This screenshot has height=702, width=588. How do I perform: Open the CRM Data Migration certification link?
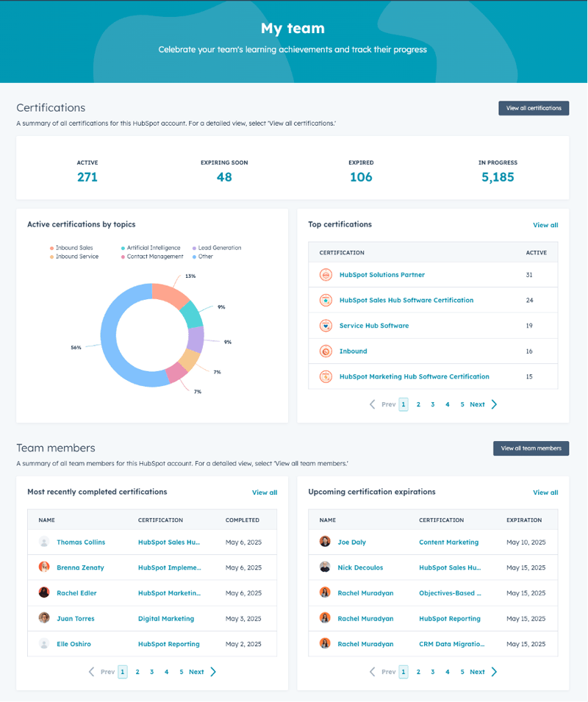click(x=451, y=644)
